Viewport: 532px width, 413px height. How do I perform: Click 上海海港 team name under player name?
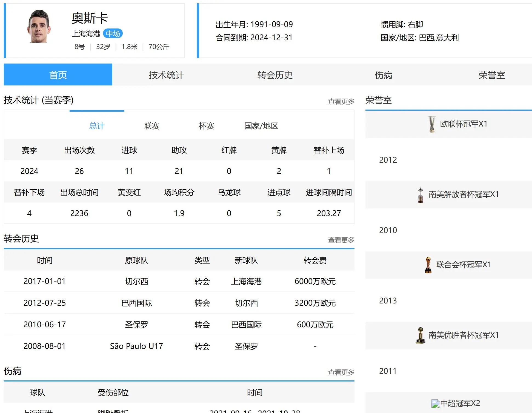pos(86,34)
